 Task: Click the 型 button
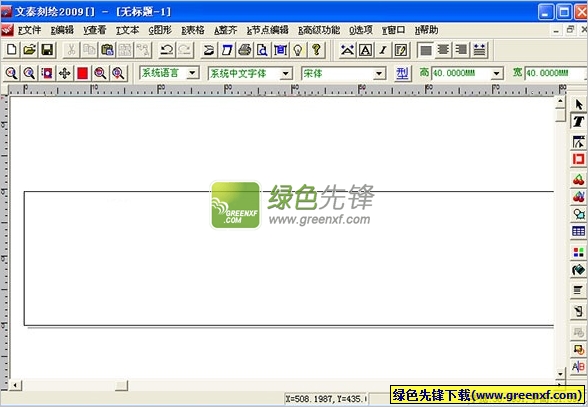pos(402,73)
